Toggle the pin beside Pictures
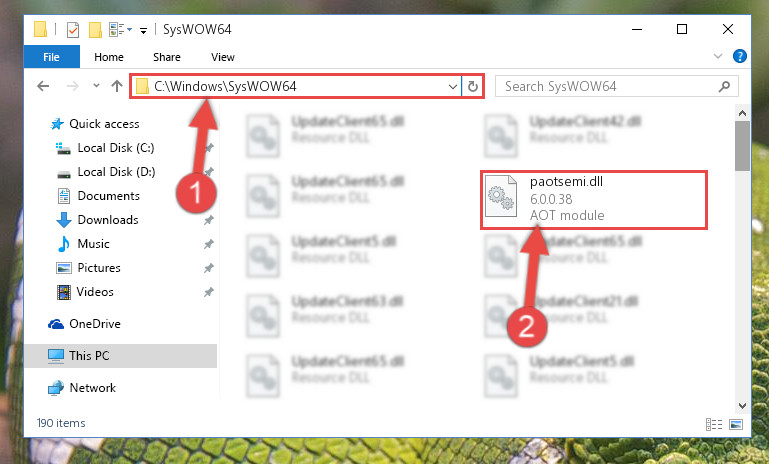 click(209, 268)
